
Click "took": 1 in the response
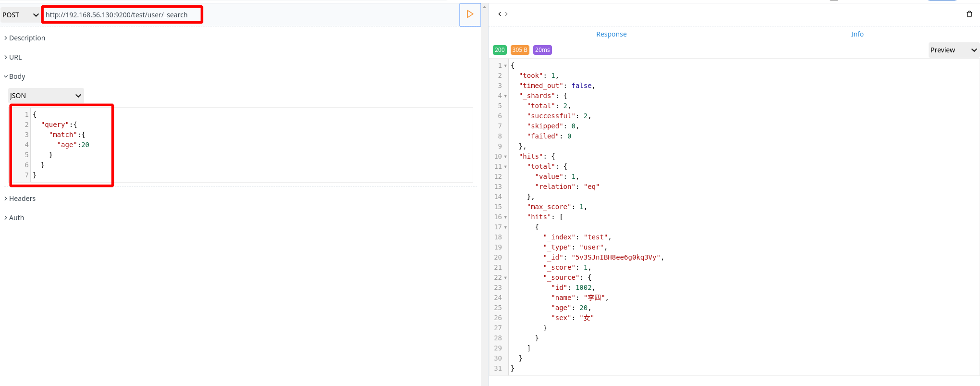539,75
